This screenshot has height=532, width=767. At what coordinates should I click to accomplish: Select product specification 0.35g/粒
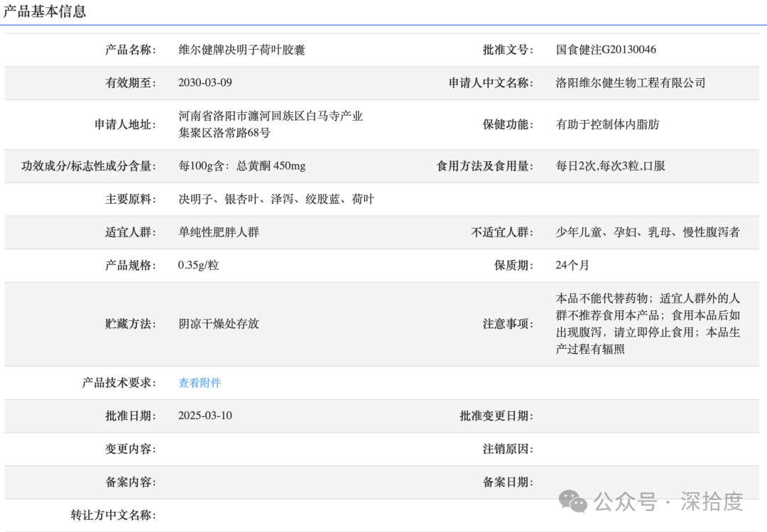(198, 265)
